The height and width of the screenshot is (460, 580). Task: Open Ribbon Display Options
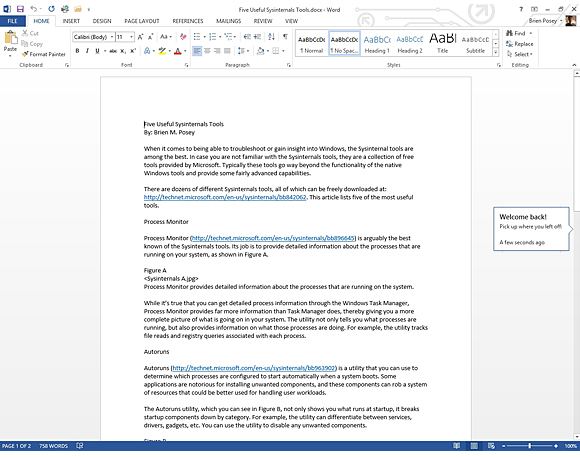[x=535, y=9]
